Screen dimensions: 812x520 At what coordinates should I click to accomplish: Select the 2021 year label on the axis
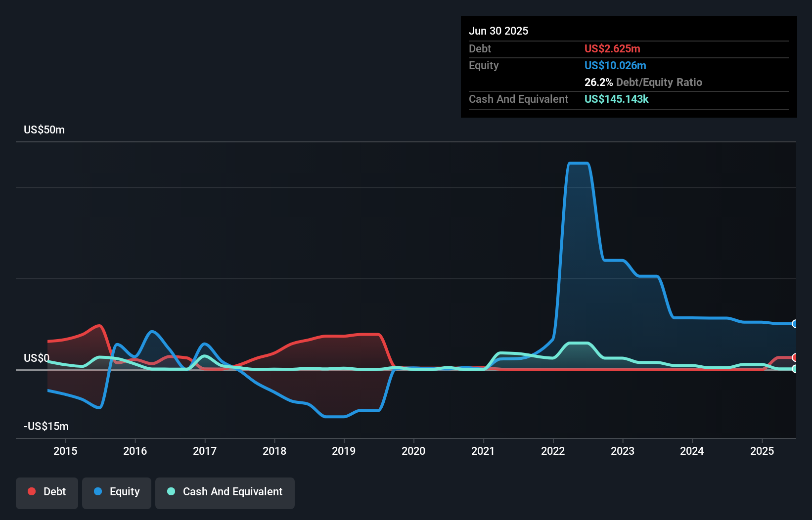click(484, 451)
